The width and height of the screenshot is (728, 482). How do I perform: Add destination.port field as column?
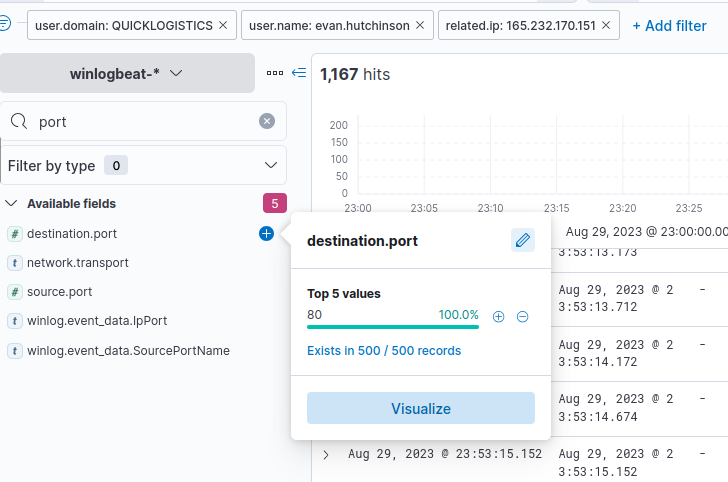click(266, 233)
